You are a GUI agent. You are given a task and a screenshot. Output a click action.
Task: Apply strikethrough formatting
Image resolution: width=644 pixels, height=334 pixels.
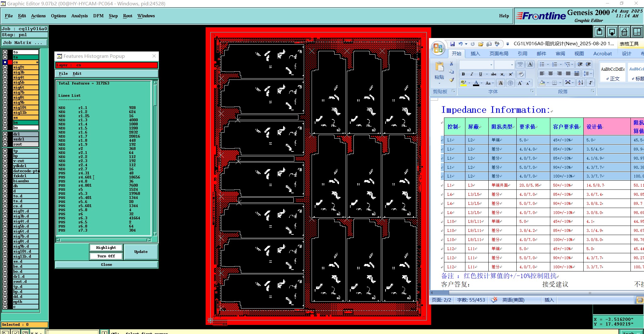494,74
